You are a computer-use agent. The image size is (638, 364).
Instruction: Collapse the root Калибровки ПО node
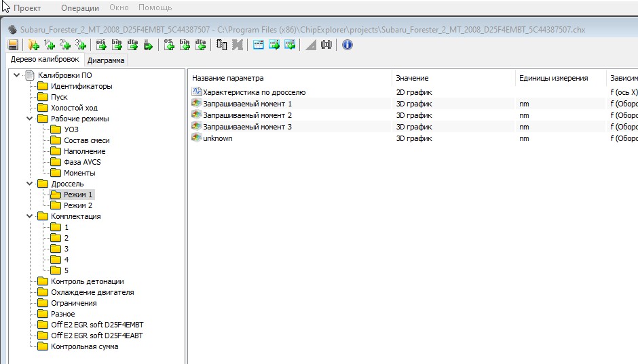pos(16,75)
